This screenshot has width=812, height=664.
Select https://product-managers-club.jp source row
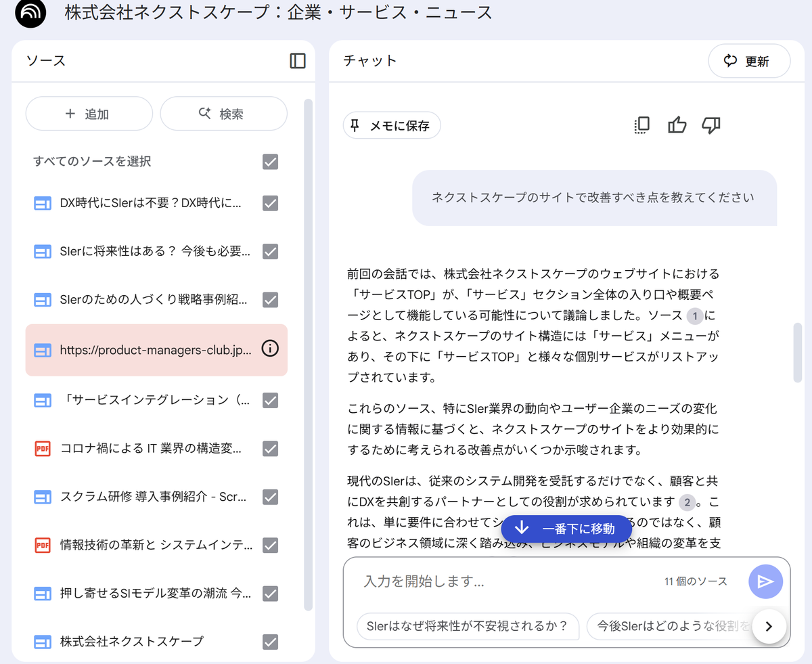click(156, 350)
